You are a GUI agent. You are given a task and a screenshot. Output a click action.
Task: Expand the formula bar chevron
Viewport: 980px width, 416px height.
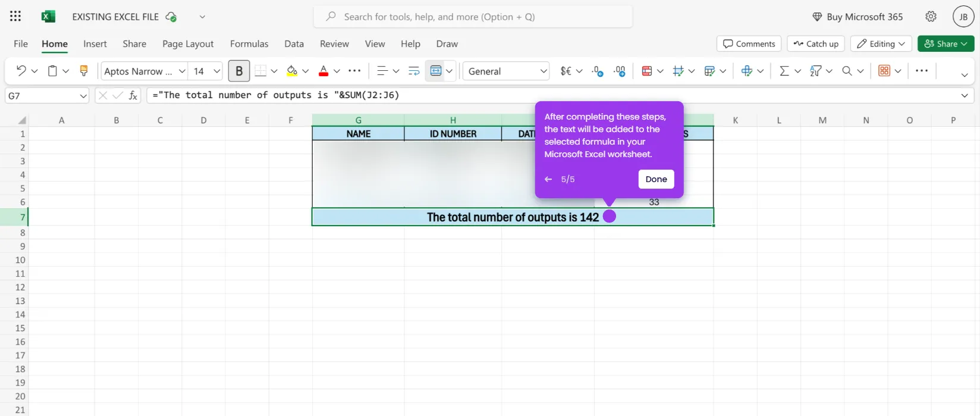(x=964, y=95)
